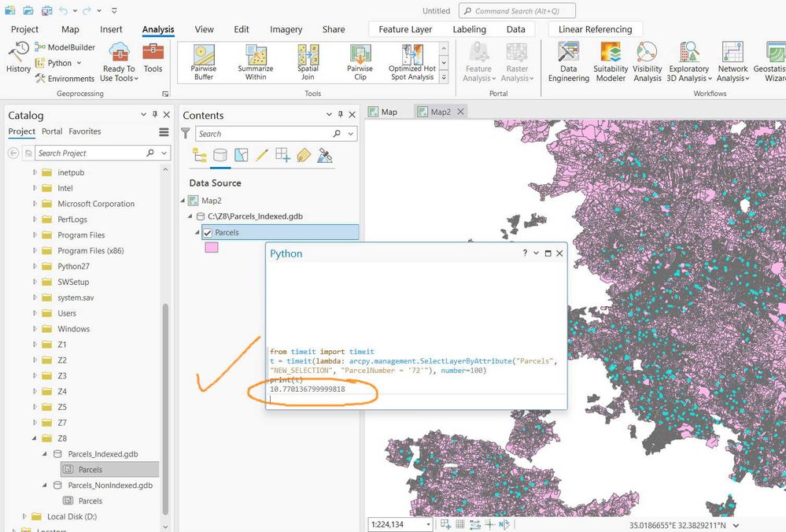Switch Contents to List By Data Source
The image size is (786, 532).
coord(220,156)
